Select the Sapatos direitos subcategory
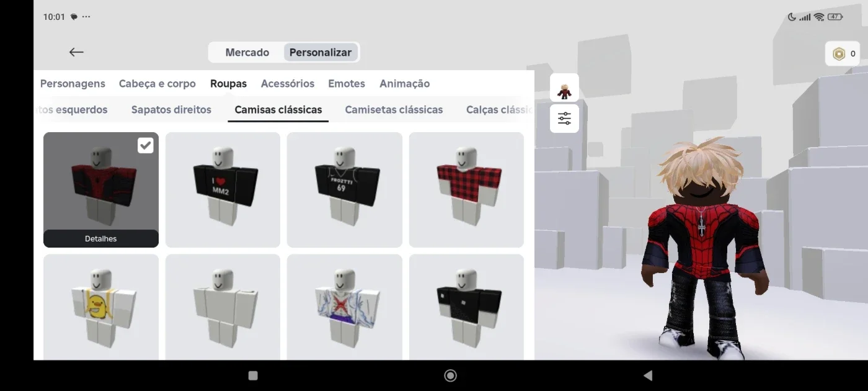 tap(171, 110)
